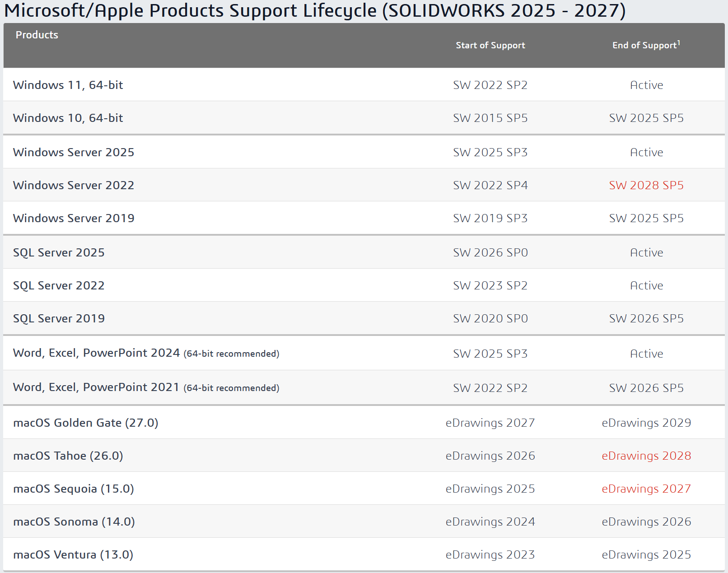This screenshot has height=573, width=728.
Task: Select the SQL Server 2022 row label
Action: pos(59,285)
